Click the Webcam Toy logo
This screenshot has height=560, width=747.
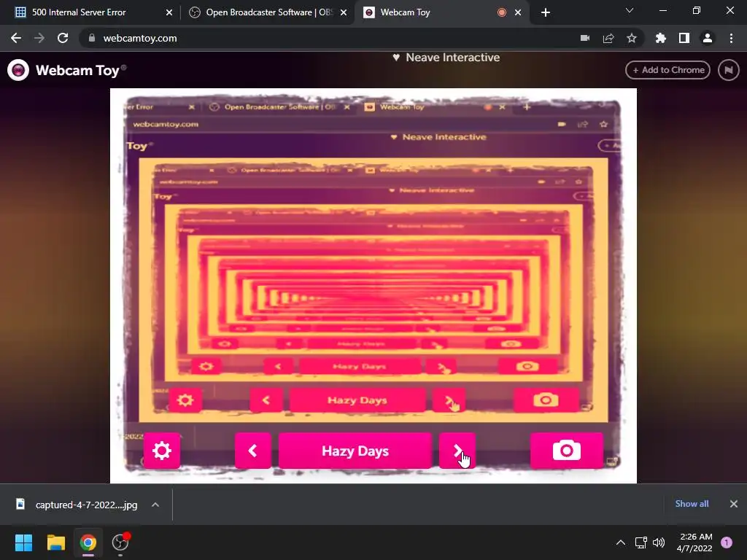(66, 70)
